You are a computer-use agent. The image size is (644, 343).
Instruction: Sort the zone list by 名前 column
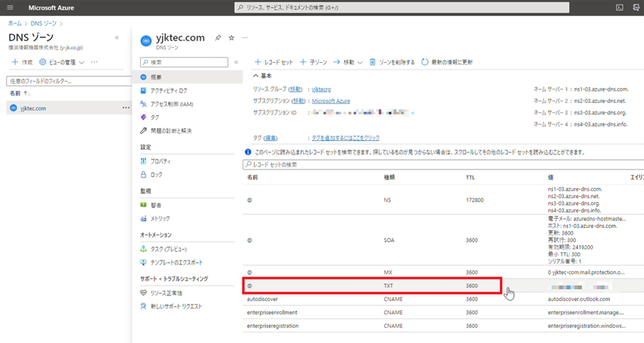(20, 93)
